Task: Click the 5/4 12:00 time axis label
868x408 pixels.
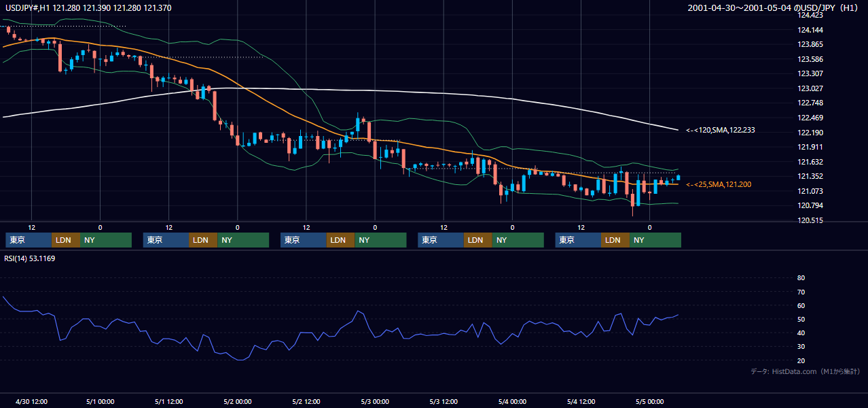Action: pos(581,401)
